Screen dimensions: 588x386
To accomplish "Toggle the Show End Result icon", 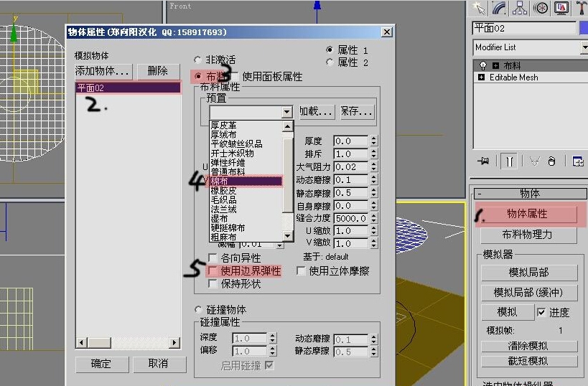I will (509, 161).
